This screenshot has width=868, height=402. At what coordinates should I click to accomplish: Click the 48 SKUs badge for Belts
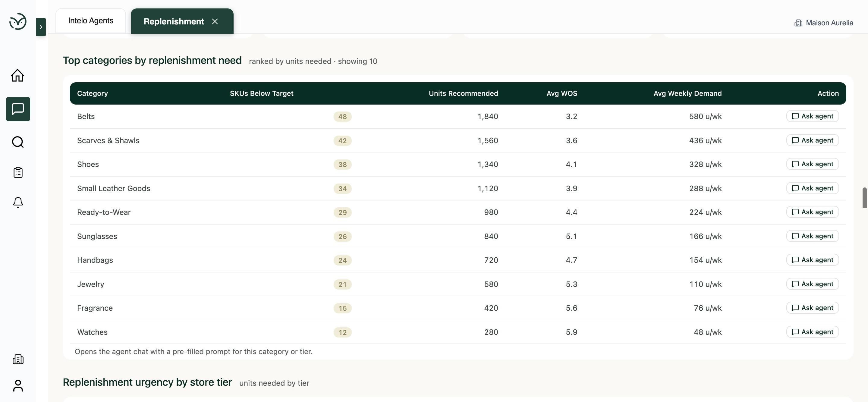342,117
